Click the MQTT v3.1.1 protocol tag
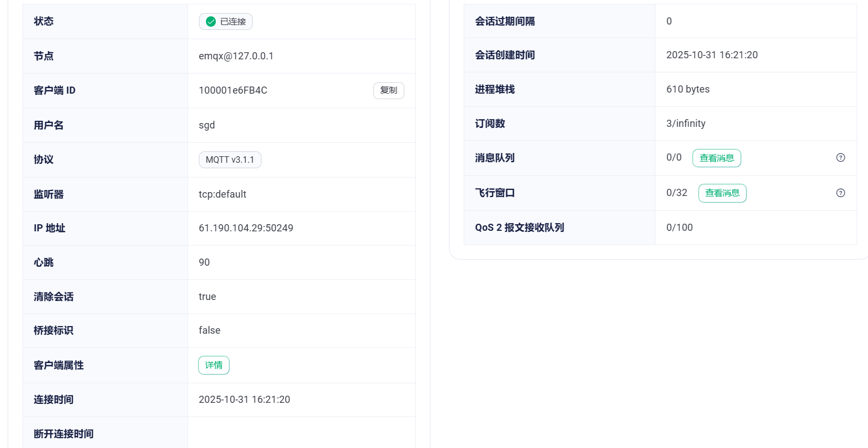This screenshot has height=448, width=868. coord(229,160)
